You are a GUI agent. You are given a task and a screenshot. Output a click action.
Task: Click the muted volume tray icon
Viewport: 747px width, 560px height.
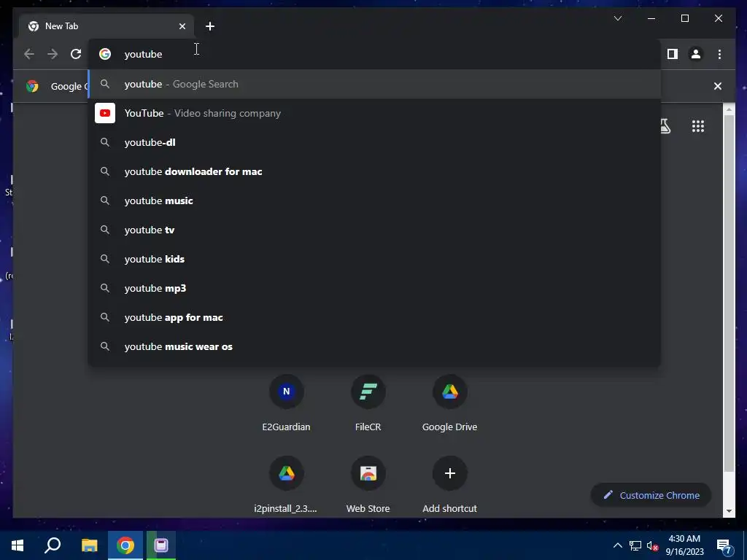click(652, 545)
